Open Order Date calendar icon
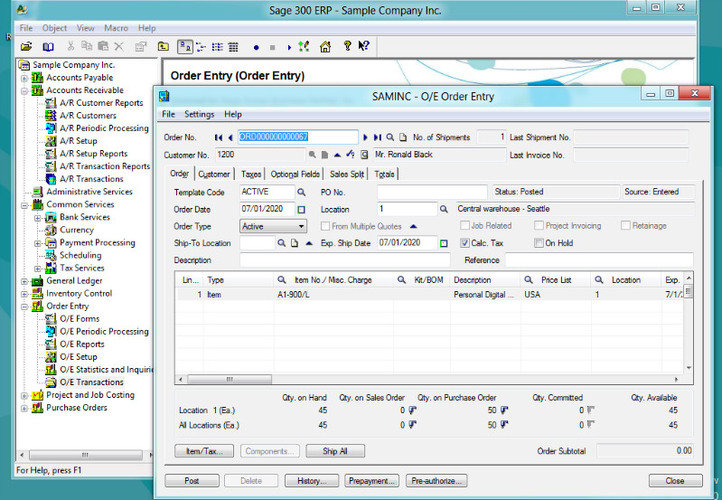The image size is (722, 500). [x=301, y=209]
